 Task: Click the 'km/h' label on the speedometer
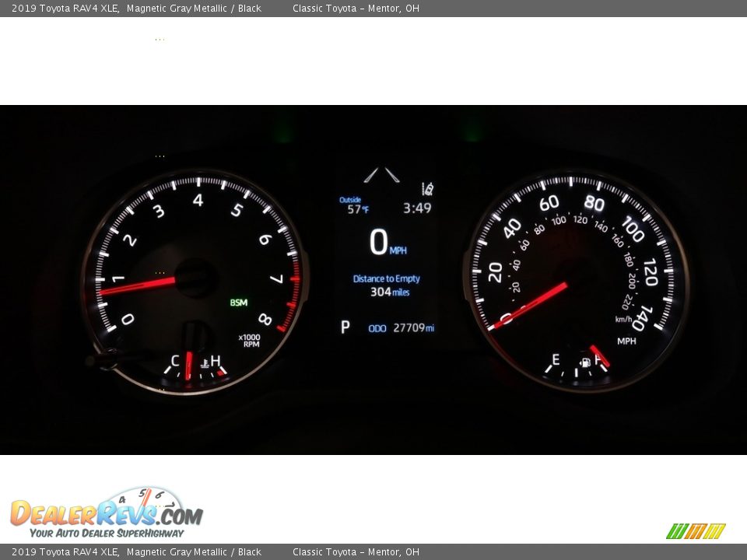pyautogui.click(x=623, y=319)
